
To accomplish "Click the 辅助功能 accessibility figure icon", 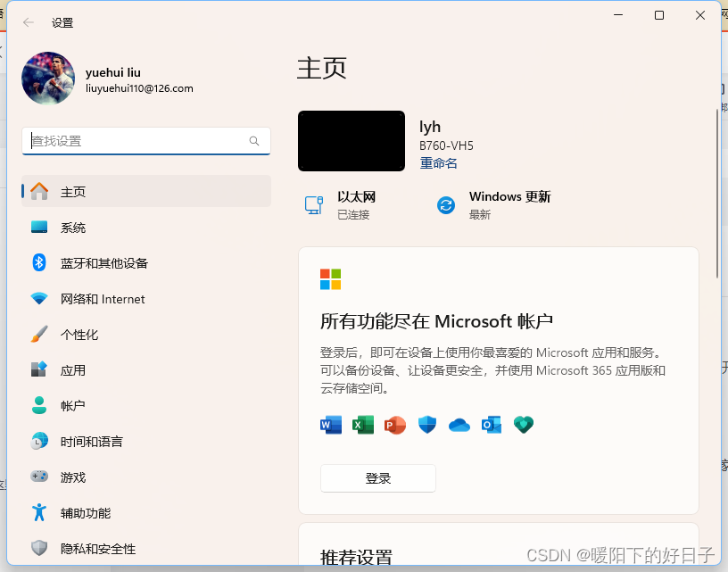I will point(39,512).
